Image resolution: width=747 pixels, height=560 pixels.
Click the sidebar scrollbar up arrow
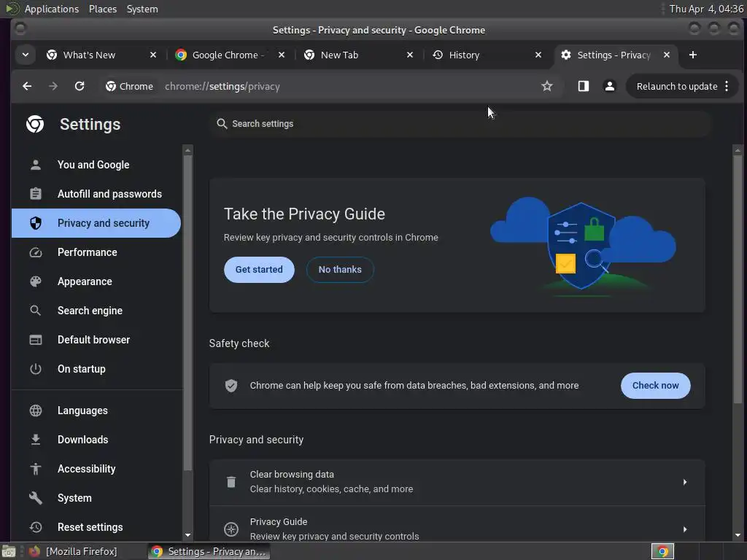(187, 150)
